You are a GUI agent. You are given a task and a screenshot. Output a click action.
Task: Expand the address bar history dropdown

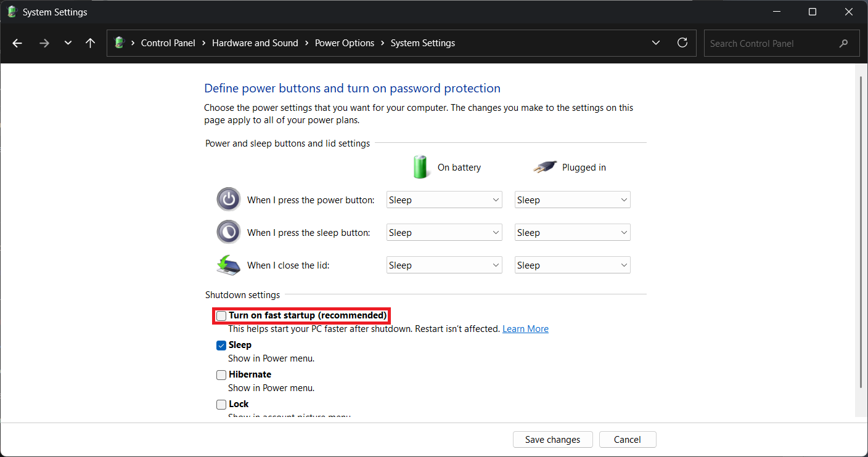(x=655, y=43)
